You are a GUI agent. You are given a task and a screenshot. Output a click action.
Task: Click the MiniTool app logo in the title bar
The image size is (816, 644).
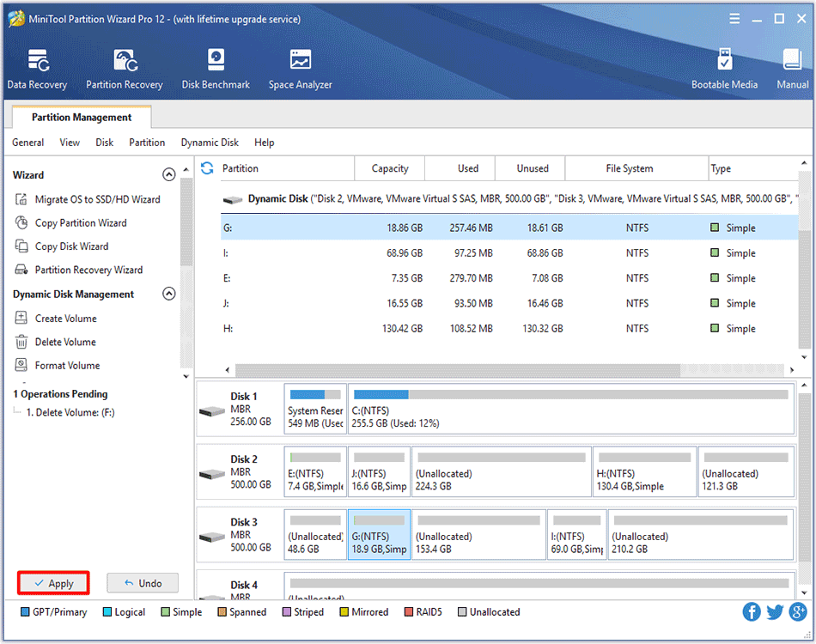[x=16, y=19]
